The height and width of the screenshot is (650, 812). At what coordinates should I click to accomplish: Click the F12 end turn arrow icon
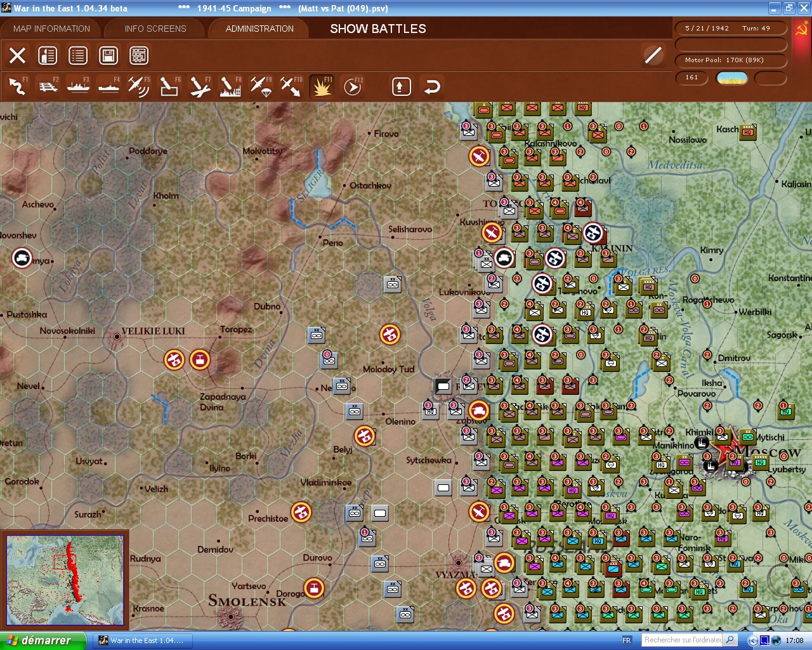(352, 86)
